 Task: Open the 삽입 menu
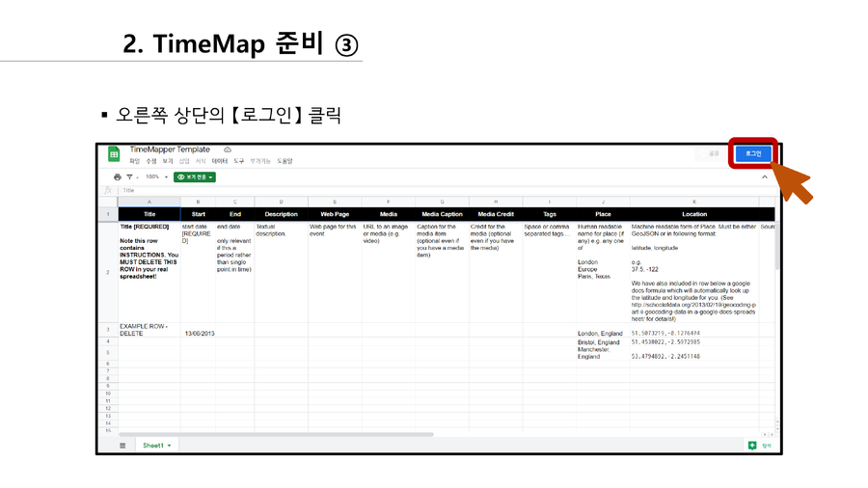pos(184,161)
